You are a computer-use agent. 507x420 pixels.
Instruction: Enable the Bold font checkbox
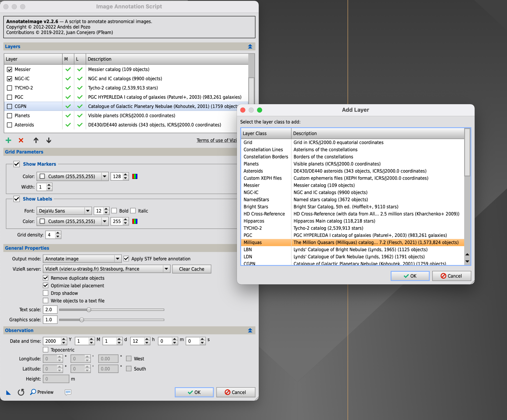point(114,211)
